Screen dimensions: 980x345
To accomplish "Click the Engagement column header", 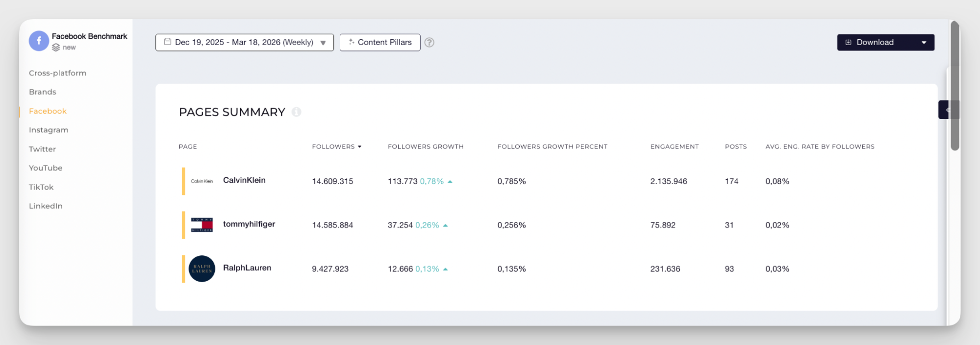I will 675,147.
